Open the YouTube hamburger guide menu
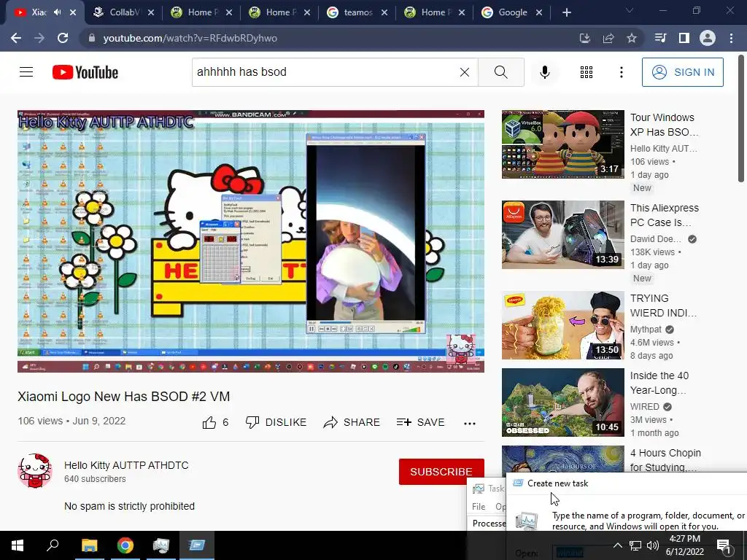Image resolution: width=747 pixels, height=560 pixels. (26, 72)
